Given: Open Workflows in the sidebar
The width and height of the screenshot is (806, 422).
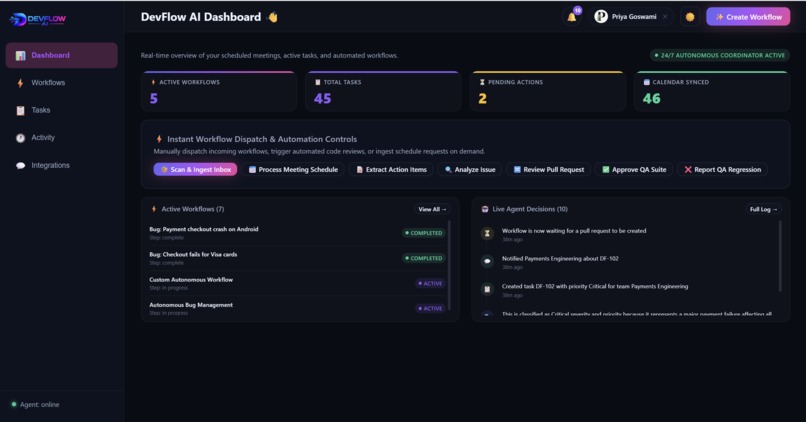Looking at the screenshot, I should coord(62,83).
